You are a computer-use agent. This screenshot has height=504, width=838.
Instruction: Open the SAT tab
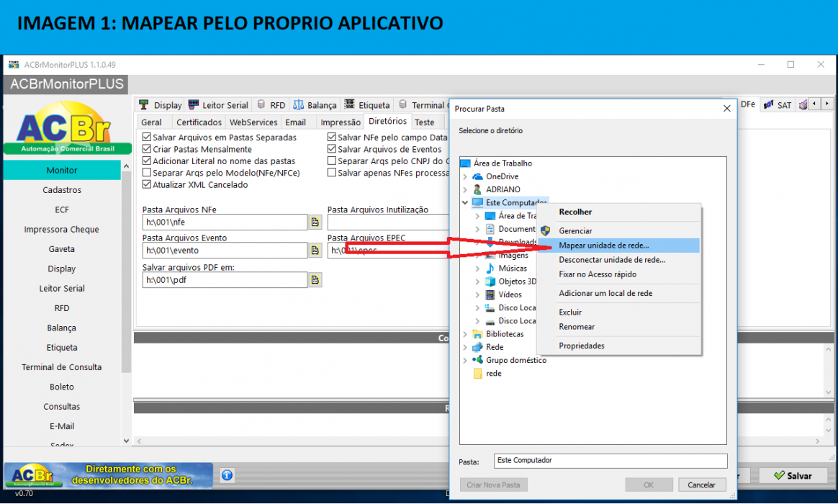pyautogui.click(x=778, y=104)
